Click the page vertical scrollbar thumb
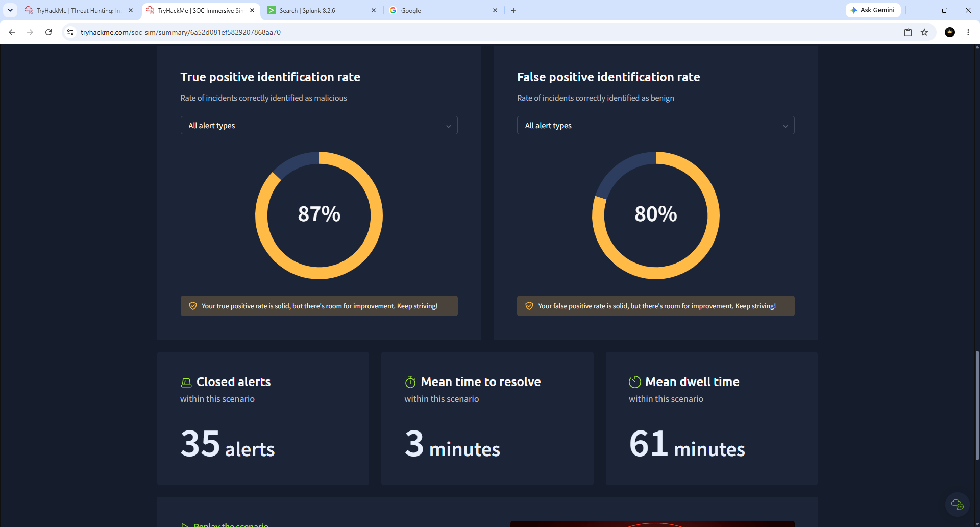 pos(977,405)
